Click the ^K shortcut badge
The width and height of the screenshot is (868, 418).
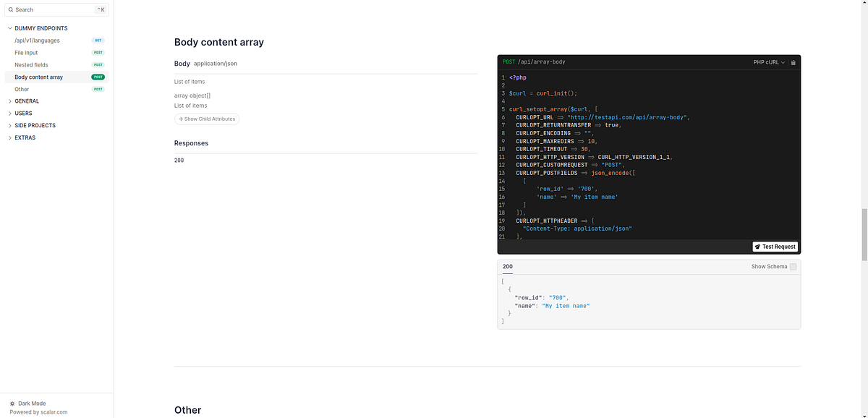100,10
